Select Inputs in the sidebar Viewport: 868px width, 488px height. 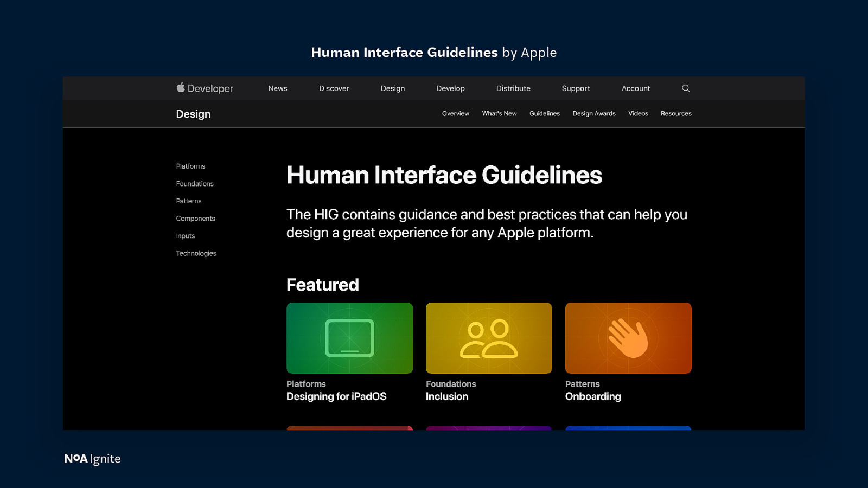[186, 236]
